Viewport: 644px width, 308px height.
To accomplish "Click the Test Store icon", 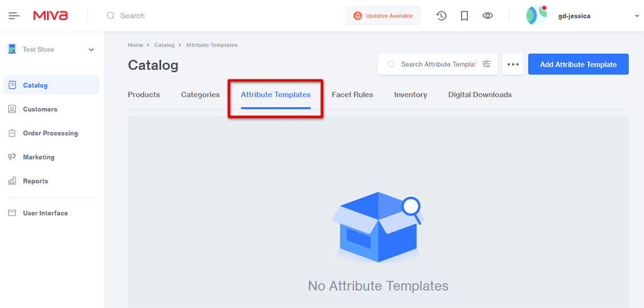I will point(13,49).
